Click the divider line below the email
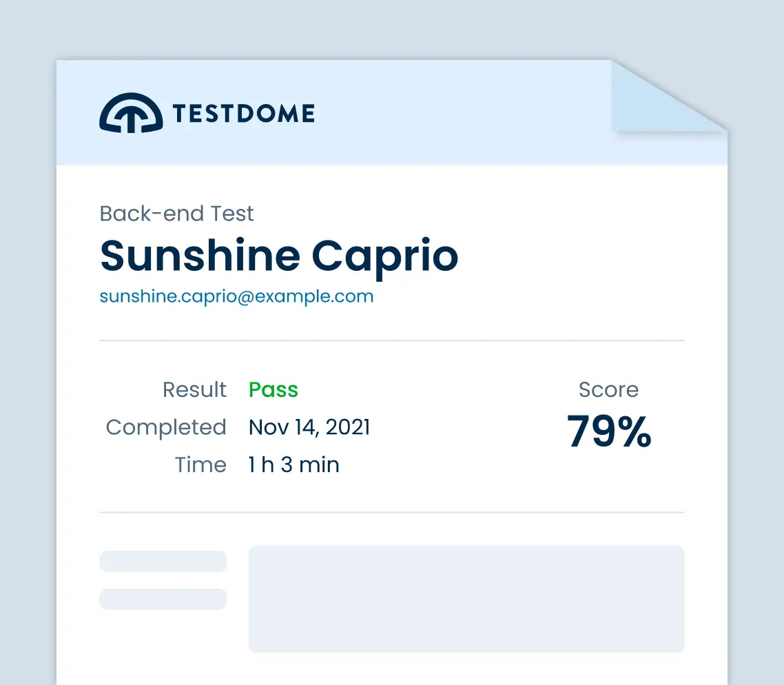This screenshot has width=784, height=685. (391, 340)
